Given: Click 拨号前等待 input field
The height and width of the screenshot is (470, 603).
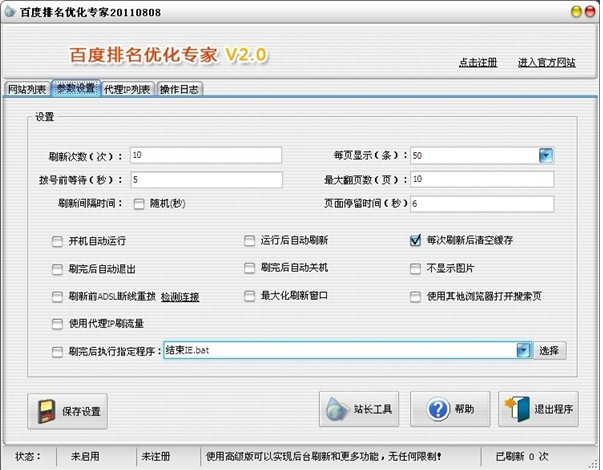Looking at the screenshot, I should click(207, 180).
